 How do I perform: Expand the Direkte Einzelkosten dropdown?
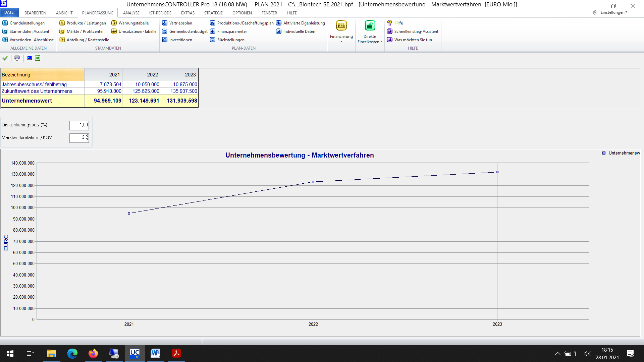click(370, 34)
